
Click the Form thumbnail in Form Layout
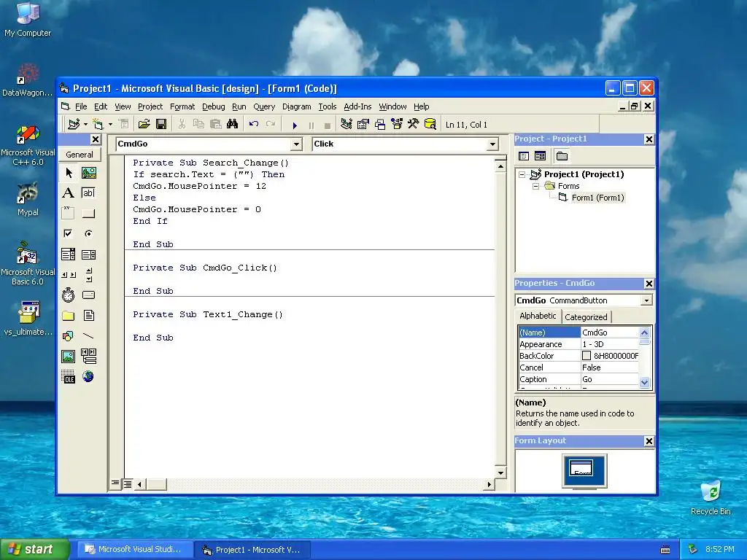coord(581,467)
